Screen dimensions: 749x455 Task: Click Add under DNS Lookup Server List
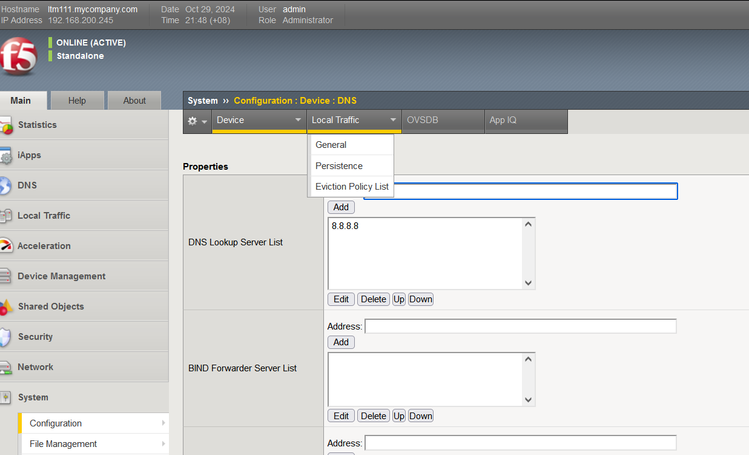pyautogui.click(x=341, y=207)
